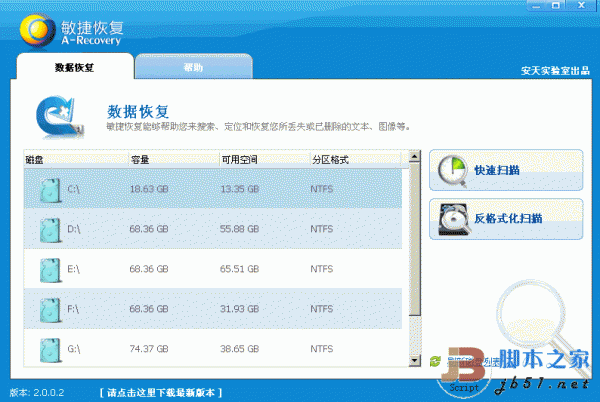Image resolution: width=600 pixels, height=402 pixels.
Task: Click the G:\ drive label
Action: coord(73,349)
